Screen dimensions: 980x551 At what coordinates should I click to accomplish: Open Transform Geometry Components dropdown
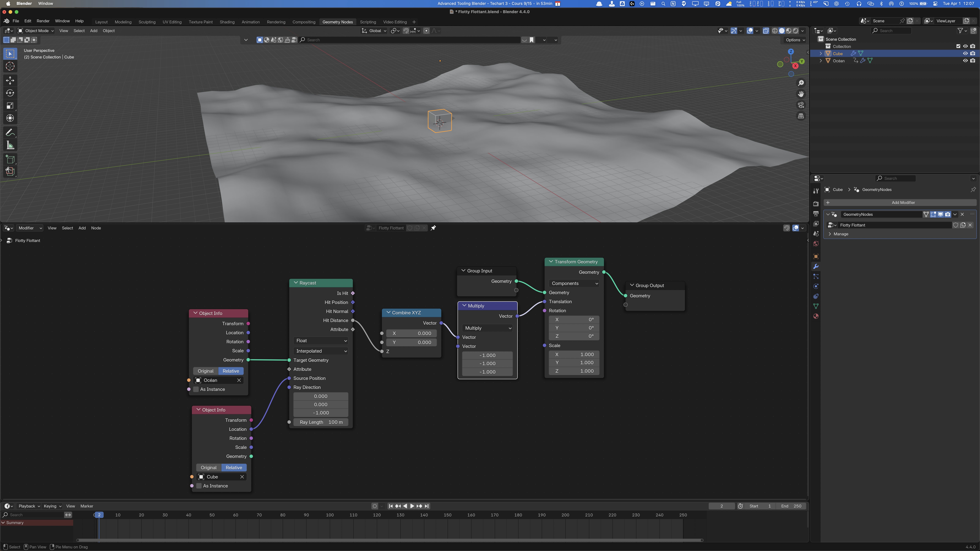574,283
